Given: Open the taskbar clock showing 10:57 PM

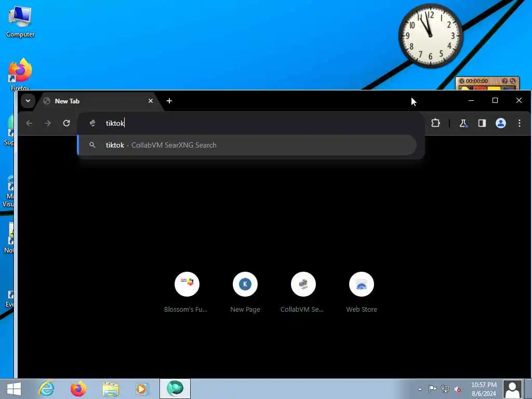Looking at the screenshot, I should coord(484,389).
